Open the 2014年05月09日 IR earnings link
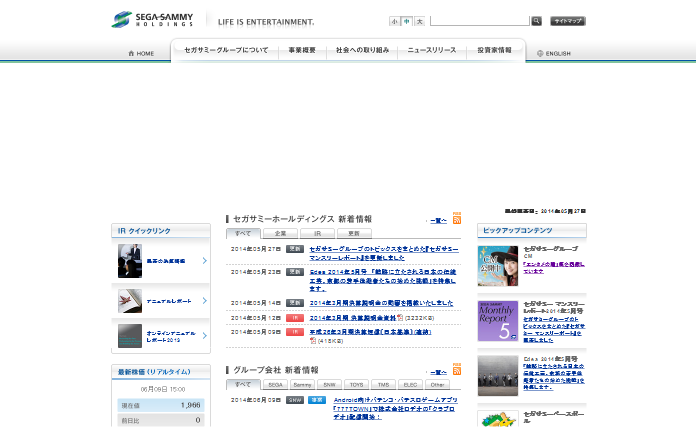This screenshot has width=696, height=427. (x=370, y=332)
